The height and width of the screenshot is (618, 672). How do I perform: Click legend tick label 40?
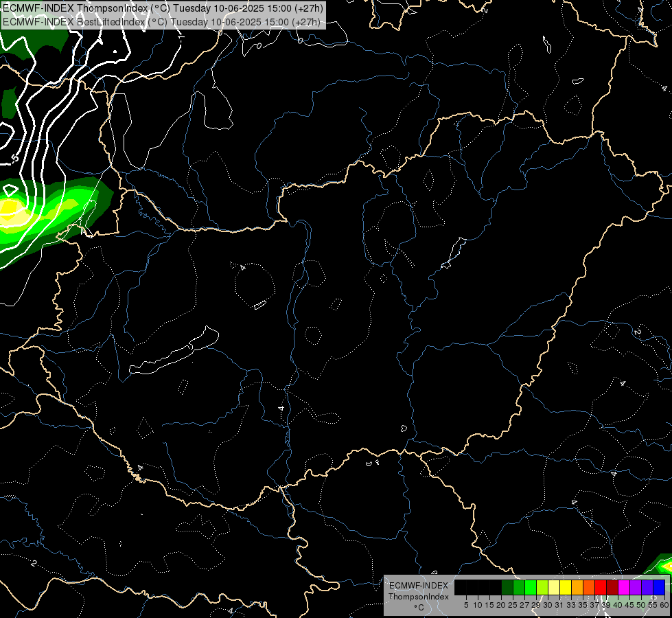pyautogui.click(x=618, y=605)
